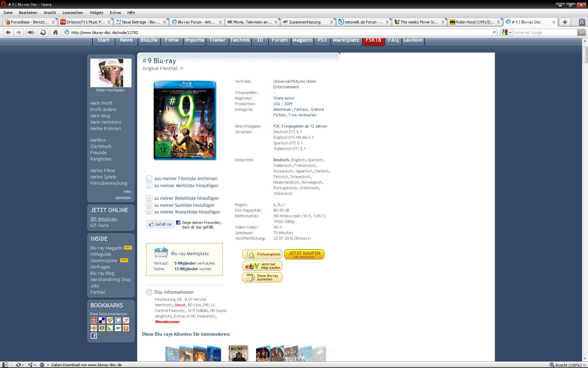Switch to the Blu-ray Forum tab
Viewport: 588px width, 368px height.
197,22
